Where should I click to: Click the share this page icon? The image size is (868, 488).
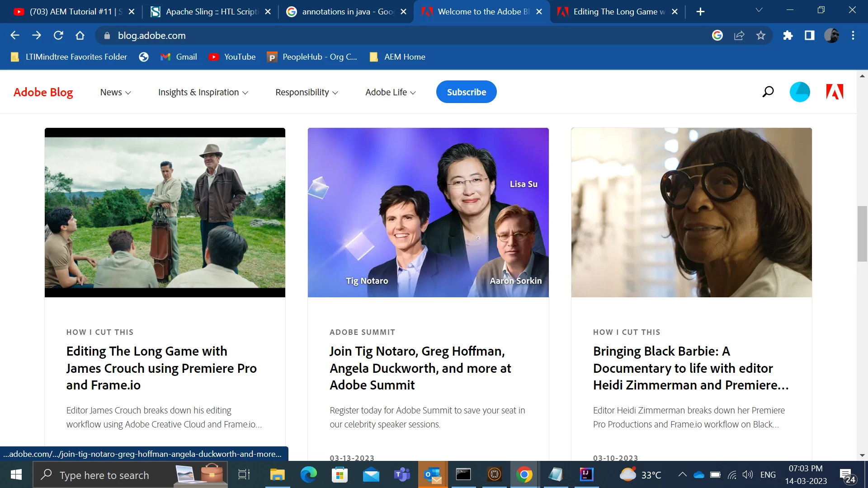pyautogui.click(x=739, y=36)
